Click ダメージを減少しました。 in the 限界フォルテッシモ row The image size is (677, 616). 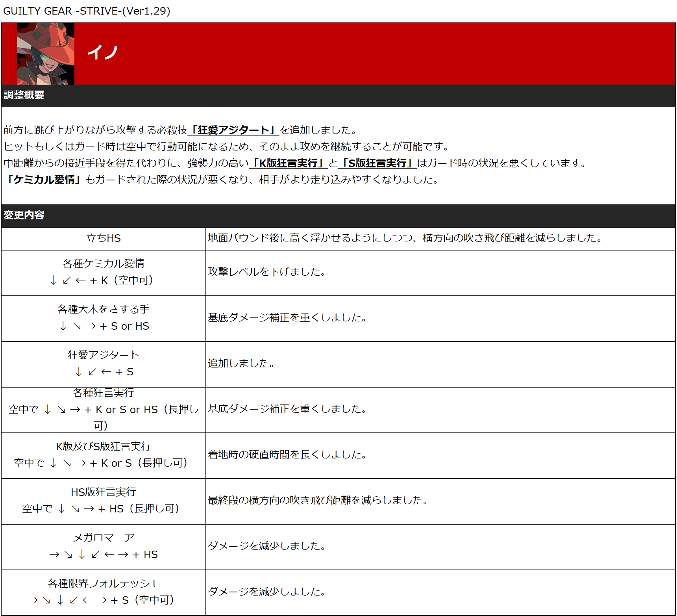click(x=268, y=592)
